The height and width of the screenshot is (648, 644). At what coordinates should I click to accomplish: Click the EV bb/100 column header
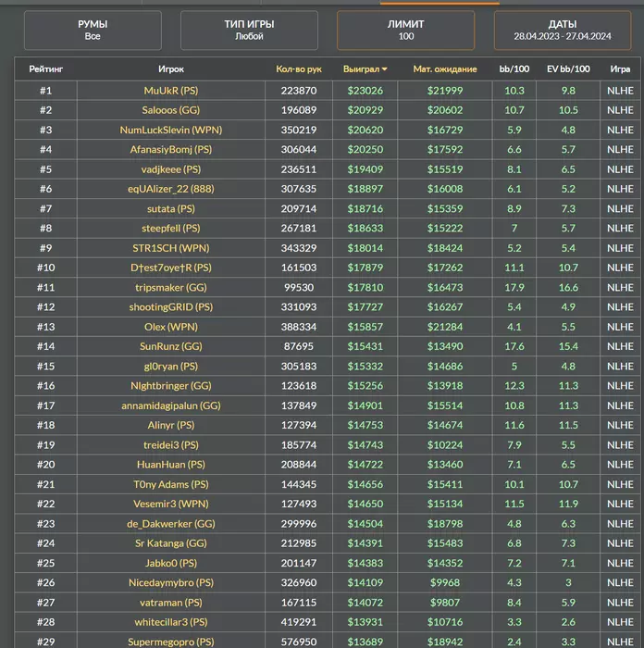[568, 69]
